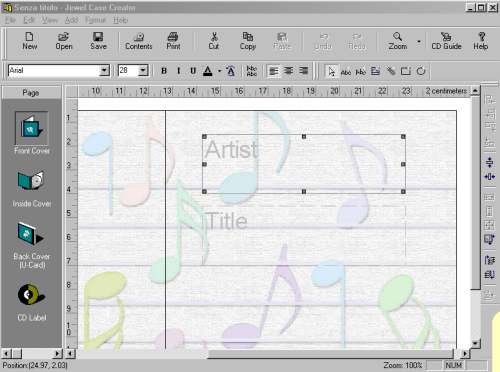
Task: Expand the Arial font dropdown
Action: (104, 70)
